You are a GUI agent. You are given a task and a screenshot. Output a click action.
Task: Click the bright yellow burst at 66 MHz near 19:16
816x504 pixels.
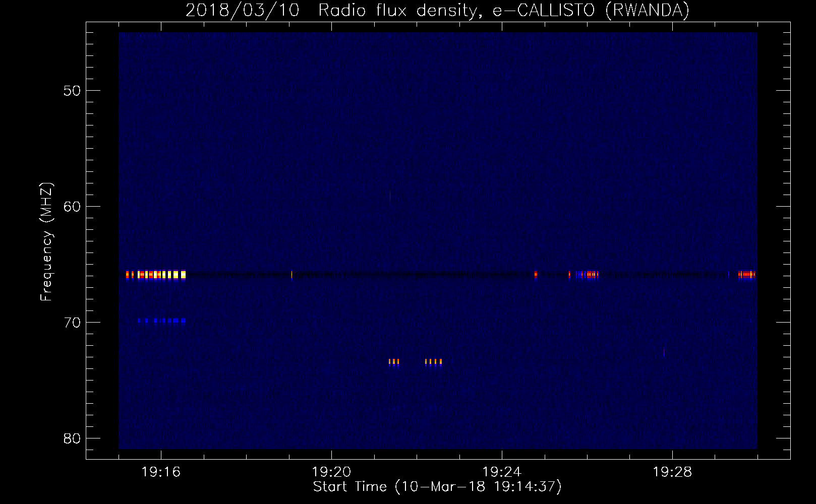pyautogui.click(x=156, y=275)
